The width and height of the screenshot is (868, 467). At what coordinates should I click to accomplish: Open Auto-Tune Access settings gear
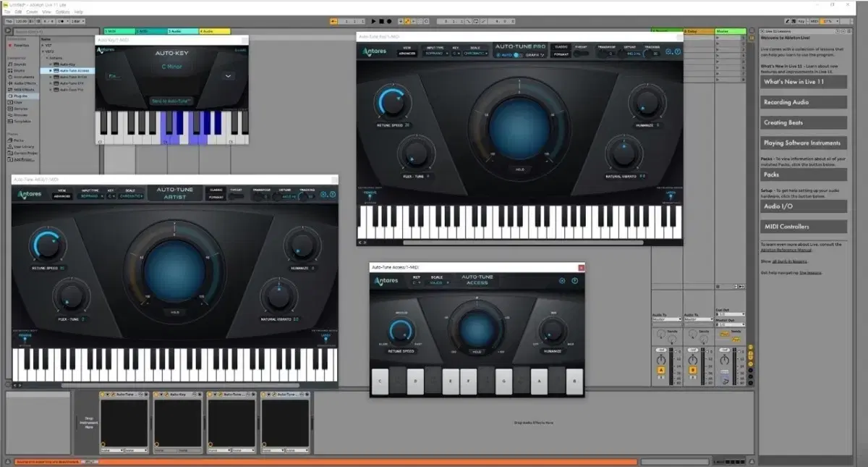pos(561,281)
